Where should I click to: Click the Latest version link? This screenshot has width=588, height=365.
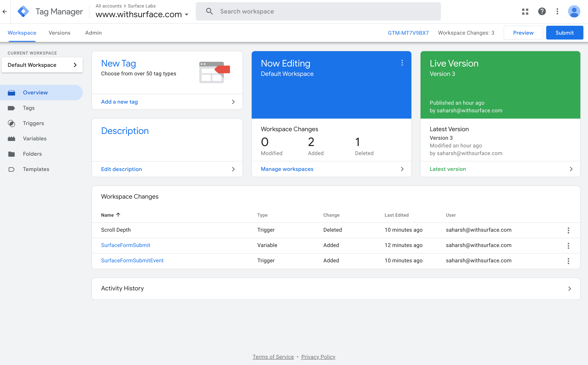point(448,169)
